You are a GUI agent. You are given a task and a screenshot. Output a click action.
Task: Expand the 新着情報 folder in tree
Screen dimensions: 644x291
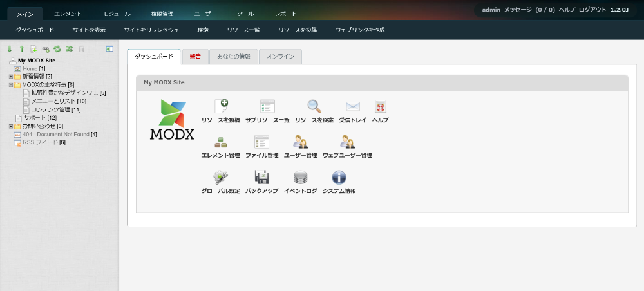pyautogui.click(x=10, y=77)
